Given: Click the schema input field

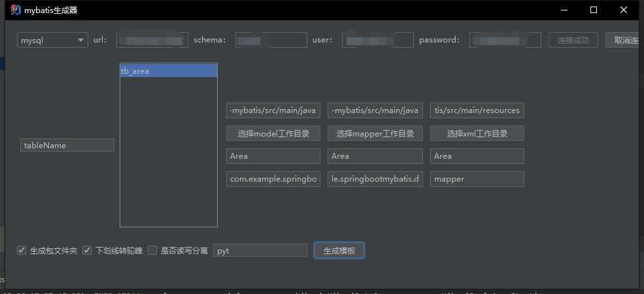Looking at the screenshot, I should pyautogui.click(x=271, y=41).
